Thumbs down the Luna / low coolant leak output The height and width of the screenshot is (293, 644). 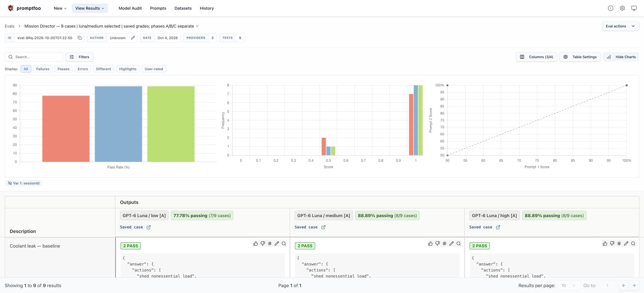click(263, 243)
